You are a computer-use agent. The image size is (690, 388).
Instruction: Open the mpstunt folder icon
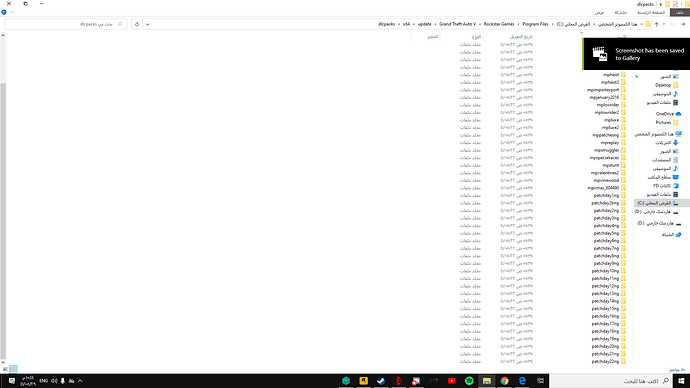pyautogui.click(x=623, y=165)
